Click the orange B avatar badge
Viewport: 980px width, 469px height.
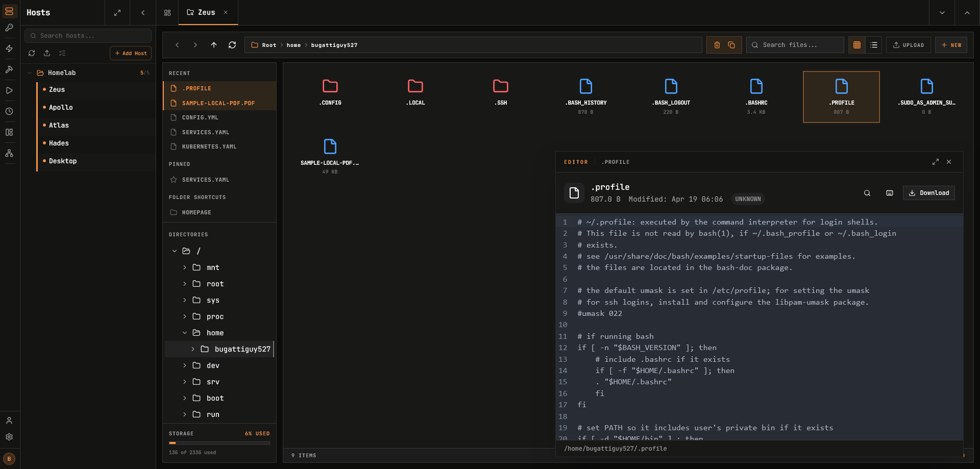(x=9, y=459)
